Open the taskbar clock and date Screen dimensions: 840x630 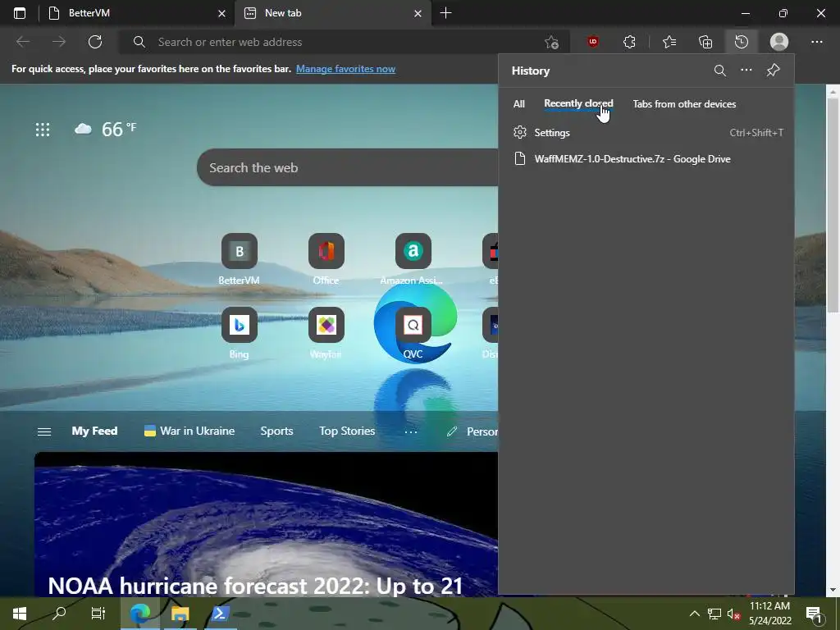point(769,614)
